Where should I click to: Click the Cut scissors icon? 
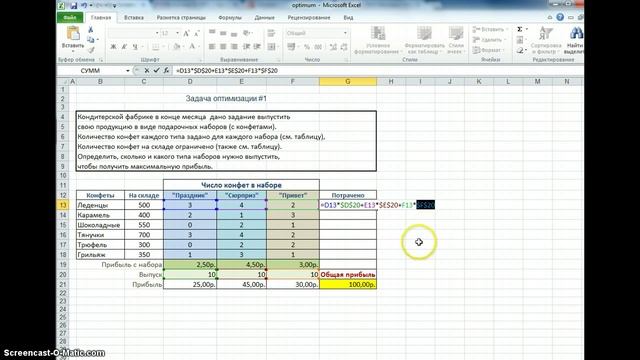tap(91, 30)
